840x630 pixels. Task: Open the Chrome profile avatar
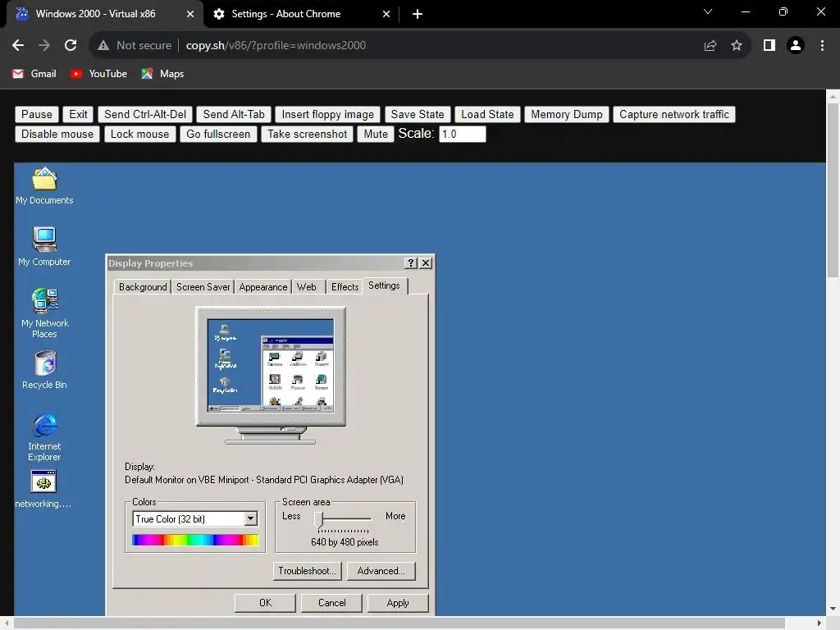796,46
